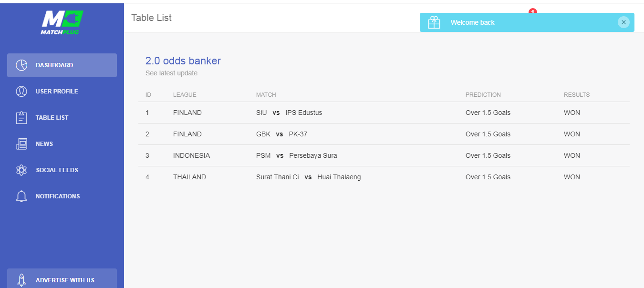Screen dimensions: 644x288
Task: Click the Table List clipboard icon
Action: point(21,118)
